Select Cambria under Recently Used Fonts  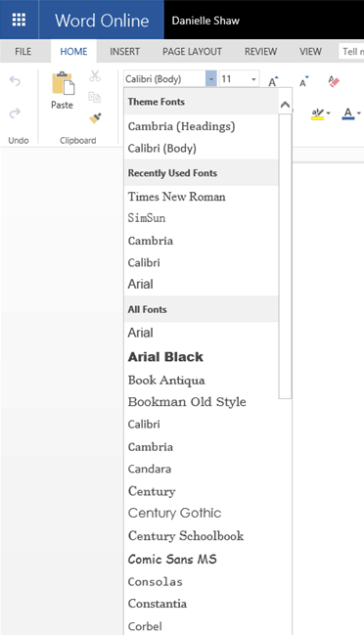point(202,241)
